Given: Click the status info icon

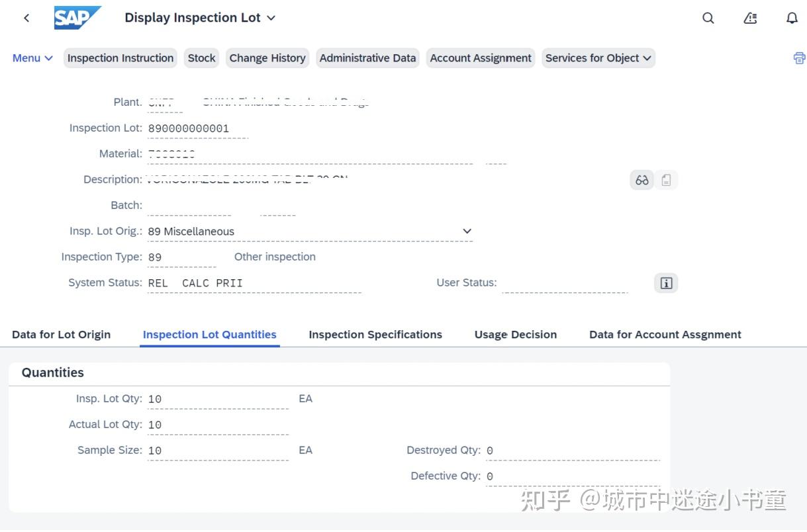Looking at the screenshot, I should 666,283.
